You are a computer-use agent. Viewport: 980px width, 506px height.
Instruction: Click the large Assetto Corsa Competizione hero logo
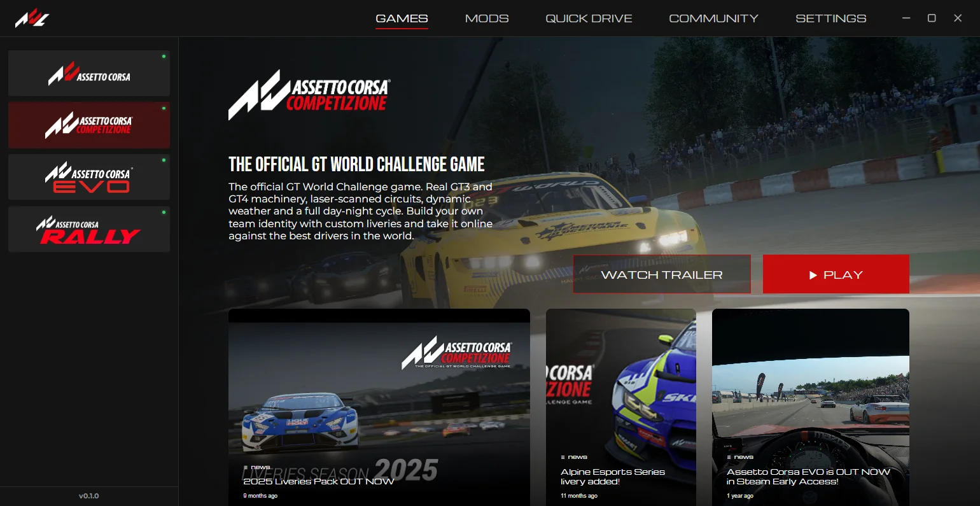tap(309, 95)
